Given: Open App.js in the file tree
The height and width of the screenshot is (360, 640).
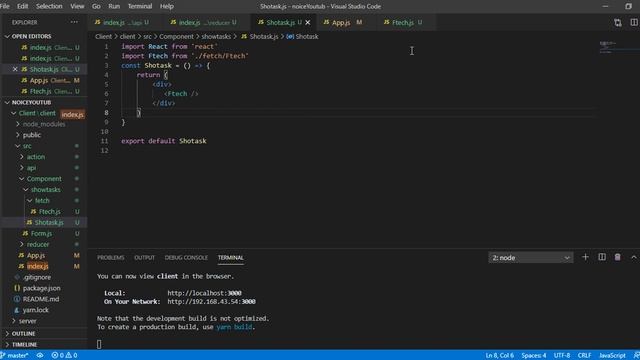Looking at the screenshot, I should [x=36, y=256].
